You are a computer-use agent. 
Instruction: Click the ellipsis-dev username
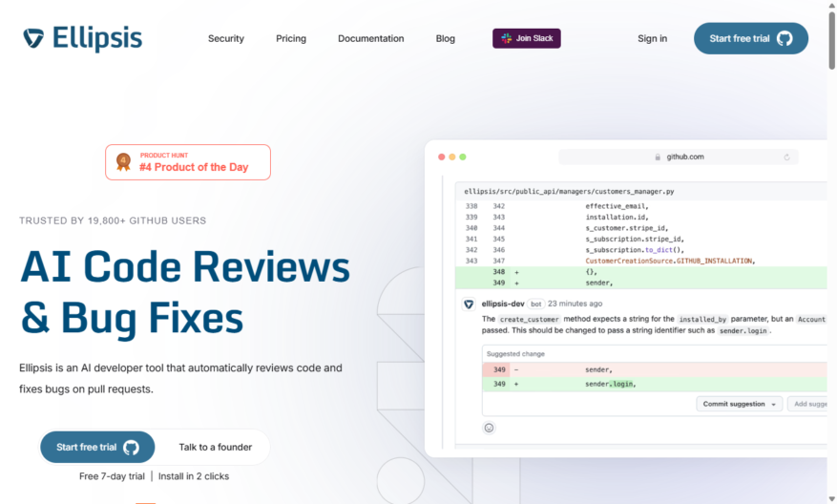(x=503, y=304)
